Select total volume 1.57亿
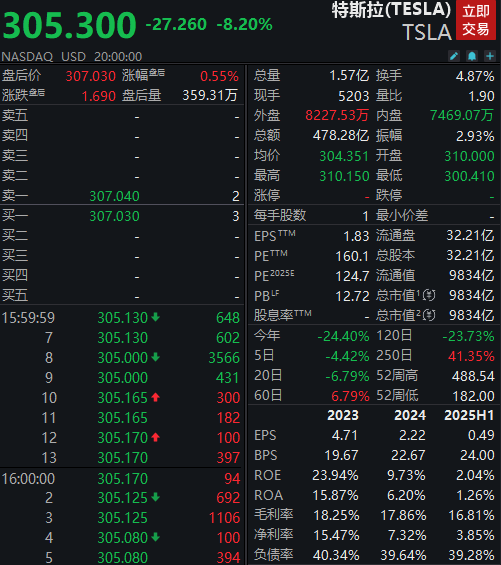This screenshot has height=565, width=501. 349,76
